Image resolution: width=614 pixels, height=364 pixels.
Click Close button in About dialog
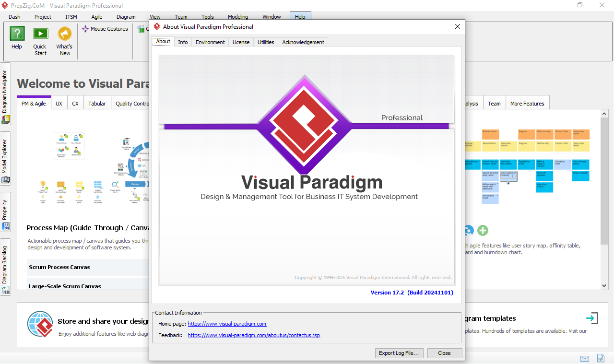(445, 353)
